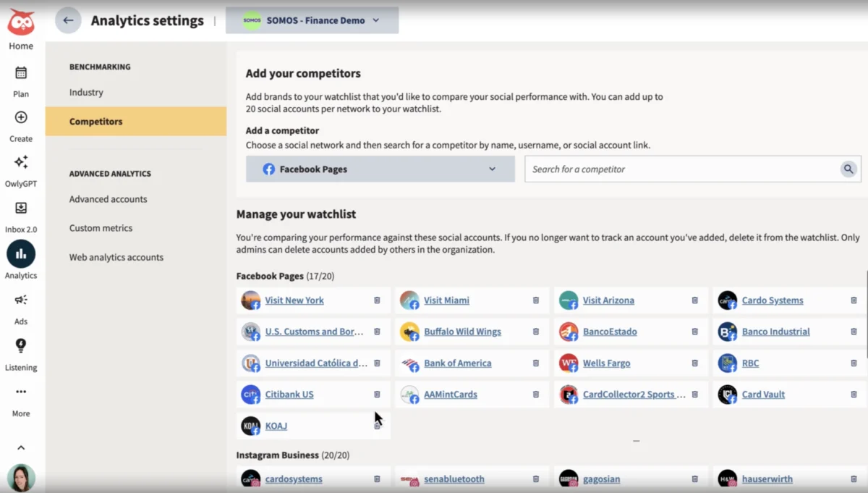The width and height of the screenshot is (868, 493).
Task: Click the Buffalo Wild Wings page thumbnail
Action: click(x=409, y=332)
